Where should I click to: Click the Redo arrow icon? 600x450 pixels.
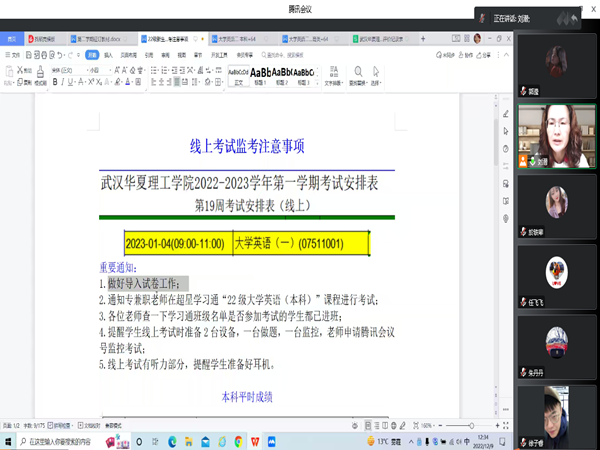click(70, 55)
